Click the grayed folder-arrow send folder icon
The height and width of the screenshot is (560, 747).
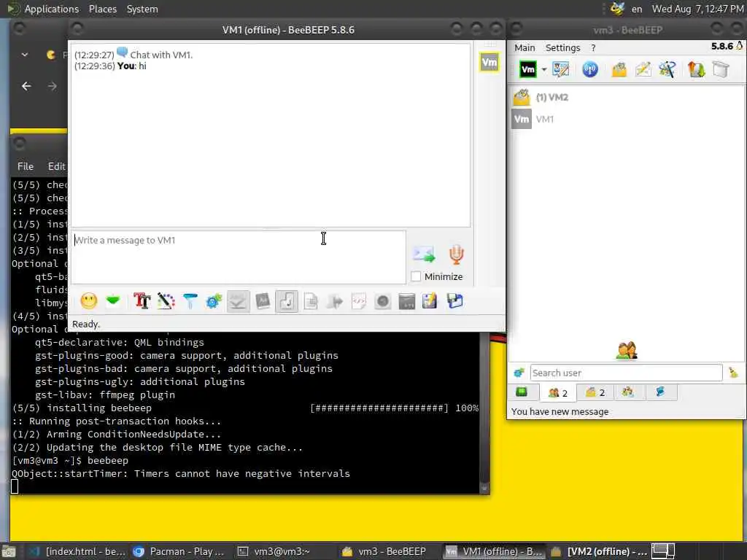(335, 301)
